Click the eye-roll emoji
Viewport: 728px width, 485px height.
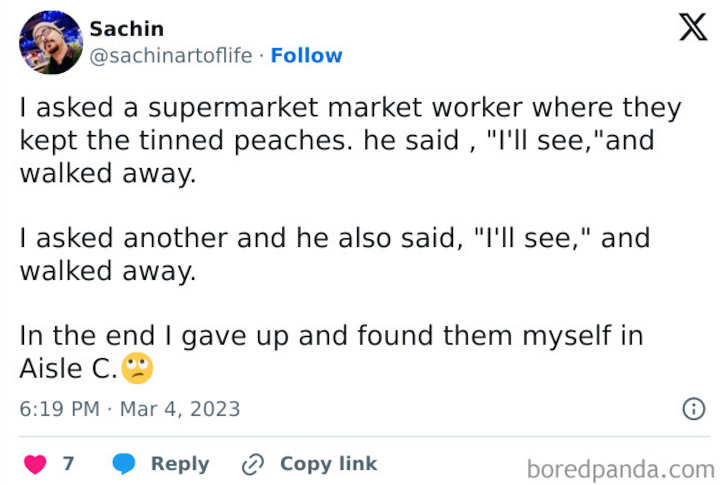pyautogui.click(x=137, y=368)
